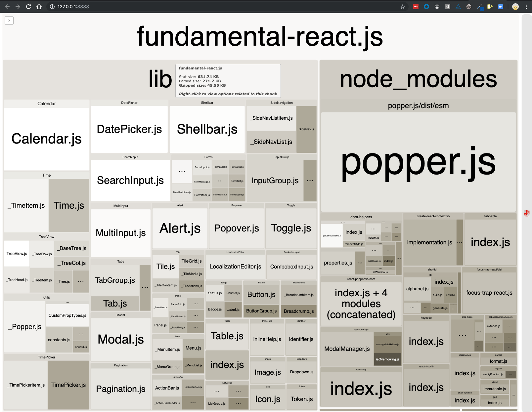Bookmark this page with the star icon
Screen dimensions: 532x412
pyautogui.click(x=403, y=7)
